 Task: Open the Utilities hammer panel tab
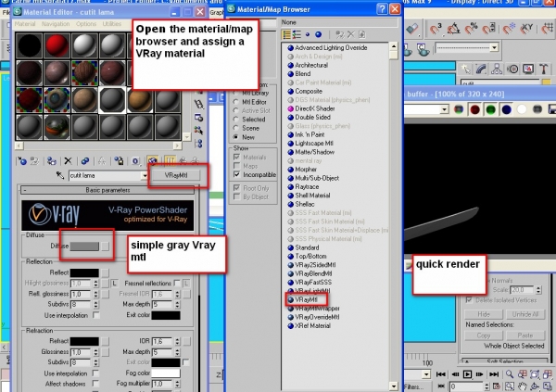(544, 69)
